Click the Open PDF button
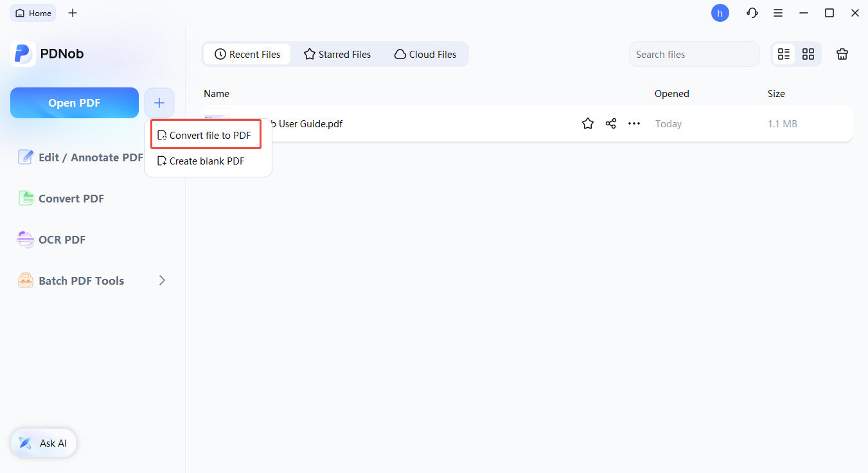 (x=74, y=102)
